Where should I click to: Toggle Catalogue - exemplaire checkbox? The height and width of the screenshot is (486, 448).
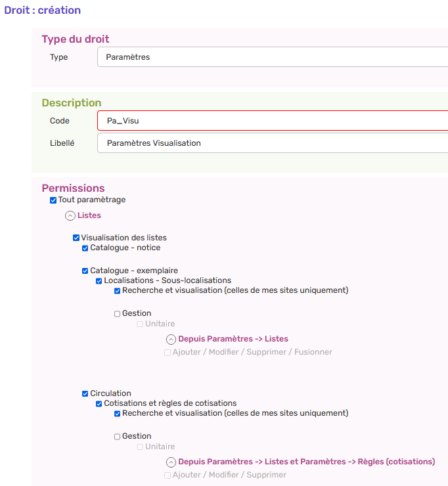pyautogui.click(x=85, y=271)
